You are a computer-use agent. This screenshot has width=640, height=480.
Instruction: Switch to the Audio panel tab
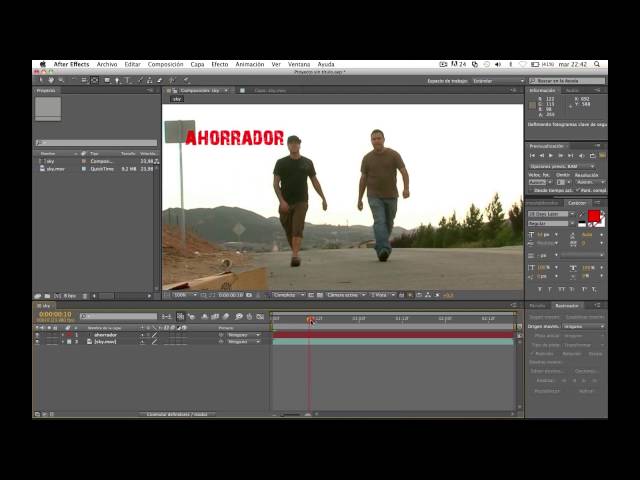[573, 91]
